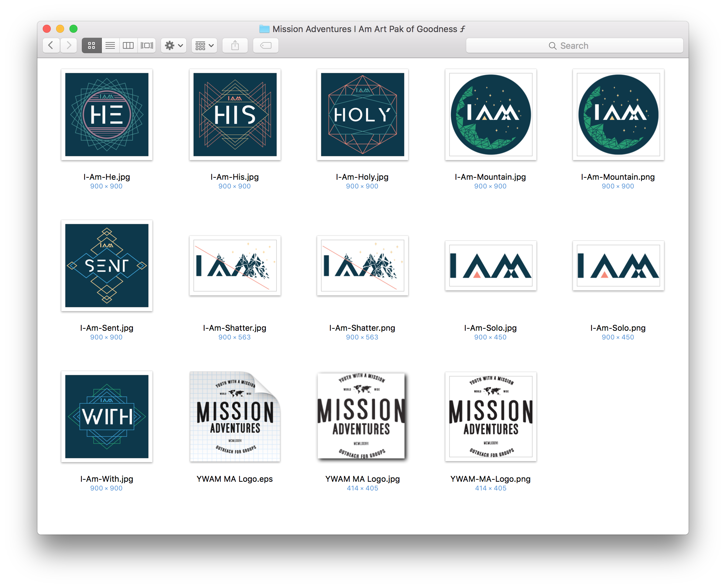Open the Share menu
726x588 pixels.
point(235,45)
